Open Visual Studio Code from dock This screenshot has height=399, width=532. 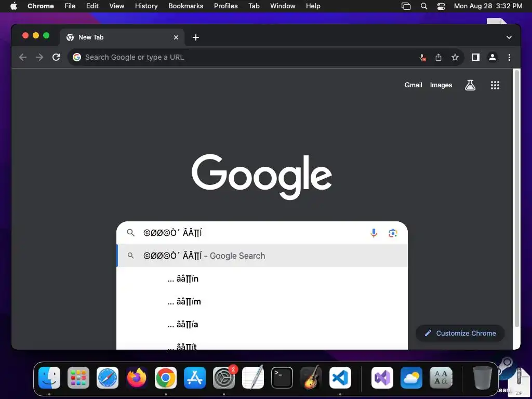[x=340, y=378]
